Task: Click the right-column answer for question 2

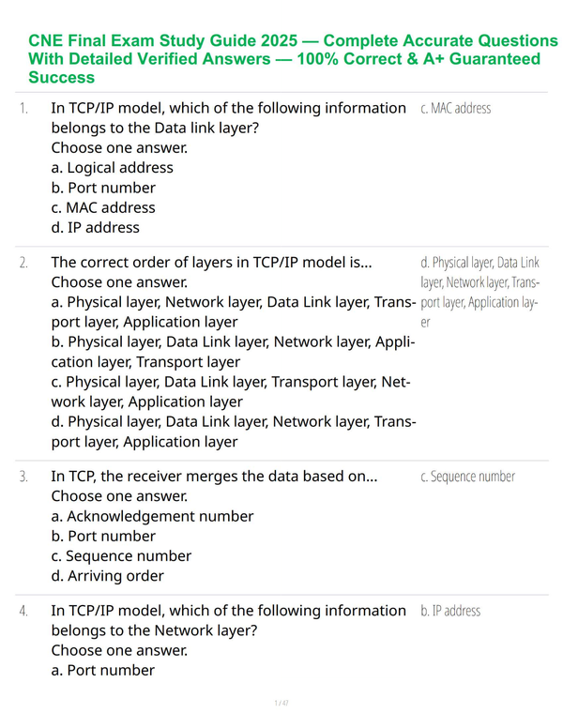Action: (479, 293)
